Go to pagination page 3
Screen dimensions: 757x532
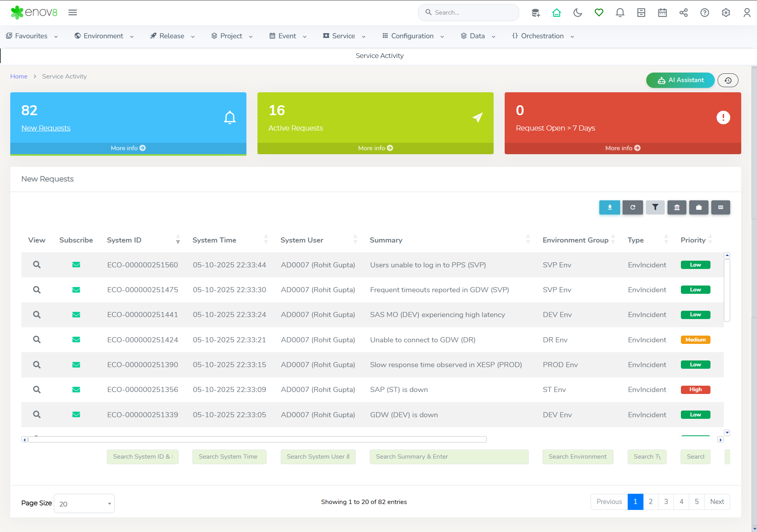666,502
